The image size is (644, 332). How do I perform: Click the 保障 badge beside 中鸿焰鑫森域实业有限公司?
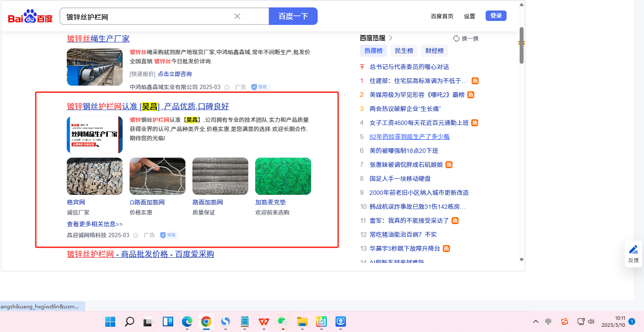pyautogui.click(x=260, y=87)
